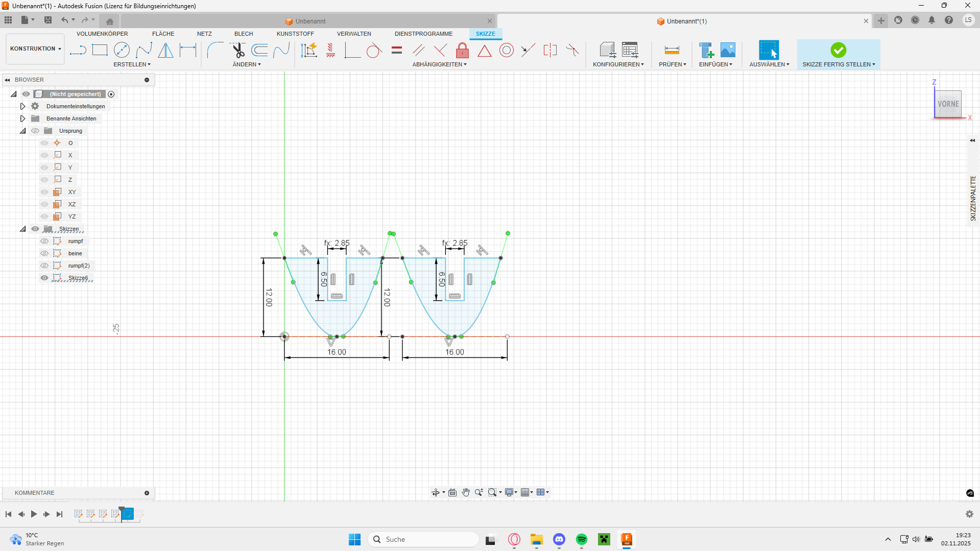Select the Concentric constraint icon
Viewport: 980px width, 551px height.
[x=506, y=50]
